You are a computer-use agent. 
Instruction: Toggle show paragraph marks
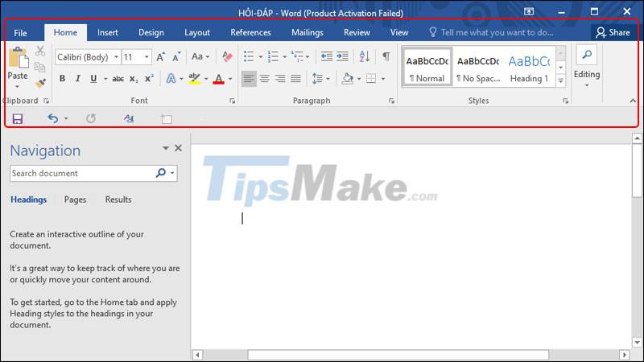coord(386,56)
